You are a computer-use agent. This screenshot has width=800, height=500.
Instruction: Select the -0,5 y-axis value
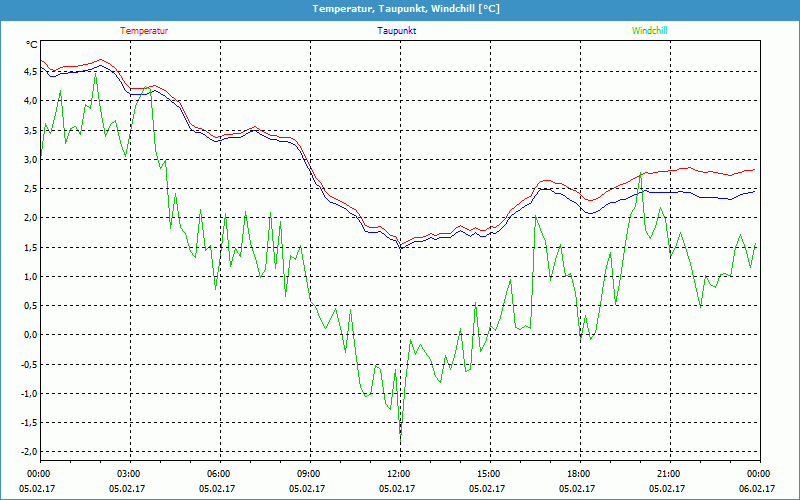pos(29,364)
